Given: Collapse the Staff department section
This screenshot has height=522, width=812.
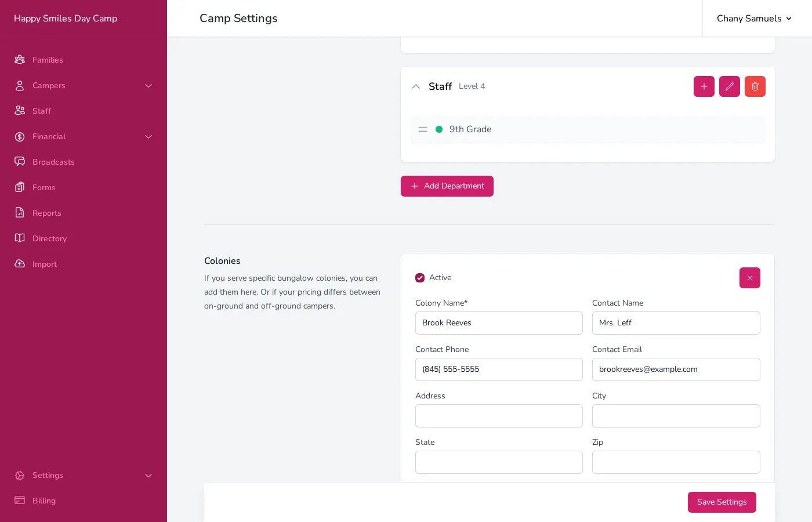Looking at the screenshot, I should coord(416,86).
